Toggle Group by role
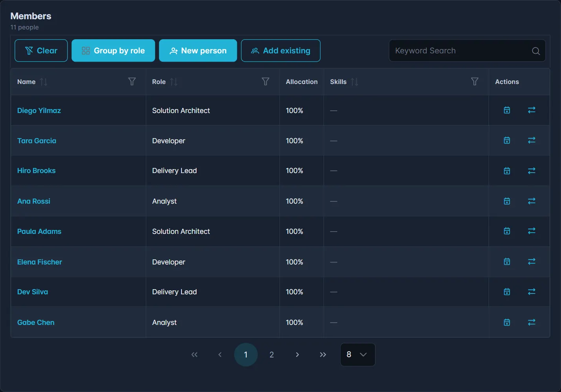 [x=113, y=51]
